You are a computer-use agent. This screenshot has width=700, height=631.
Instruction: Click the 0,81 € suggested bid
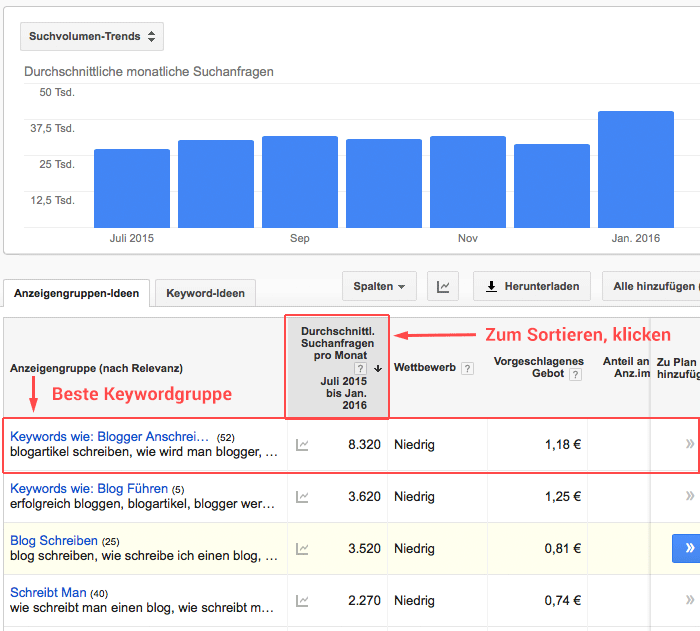[x=563, y=549]
